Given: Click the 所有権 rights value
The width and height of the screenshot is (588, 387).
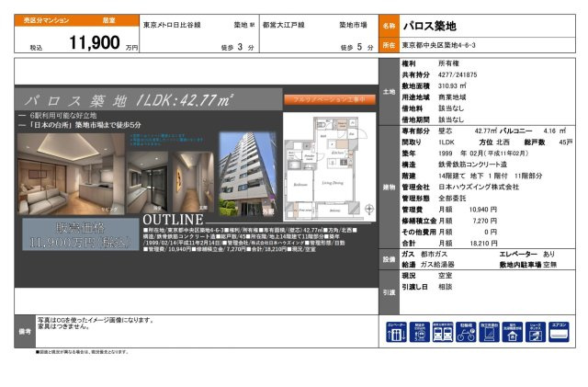Looking at the screenshot, I should click(448, 63).
